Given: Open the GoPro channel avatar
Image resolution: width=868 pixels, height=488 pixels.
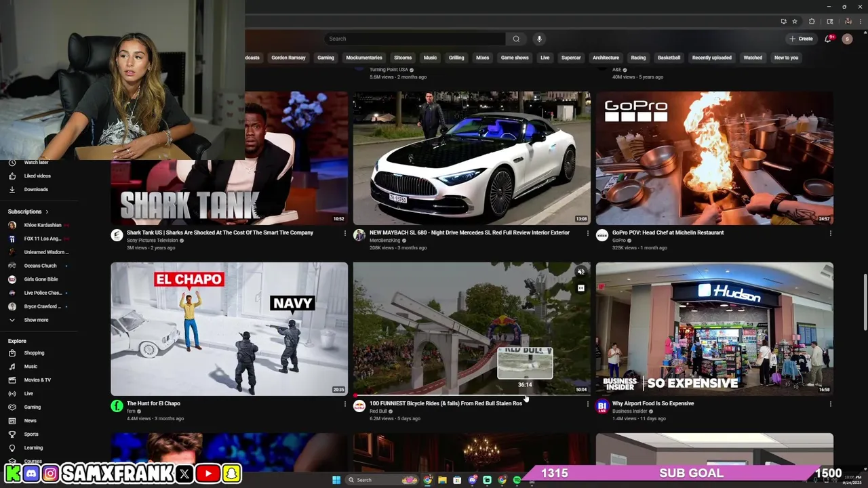Looking at the screenshot, I should point(602,235).
